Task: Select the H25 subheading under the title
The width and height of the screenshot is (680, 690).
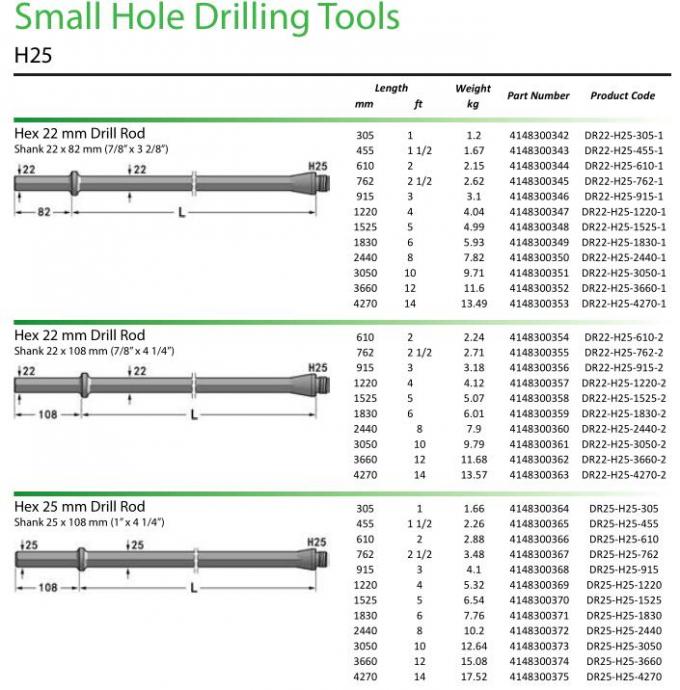Action: pos(33,55)
